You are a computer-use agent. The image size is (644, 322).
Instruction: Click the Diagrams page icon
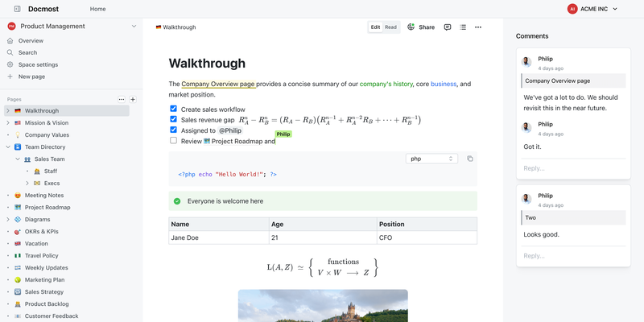tap(18, 219)
